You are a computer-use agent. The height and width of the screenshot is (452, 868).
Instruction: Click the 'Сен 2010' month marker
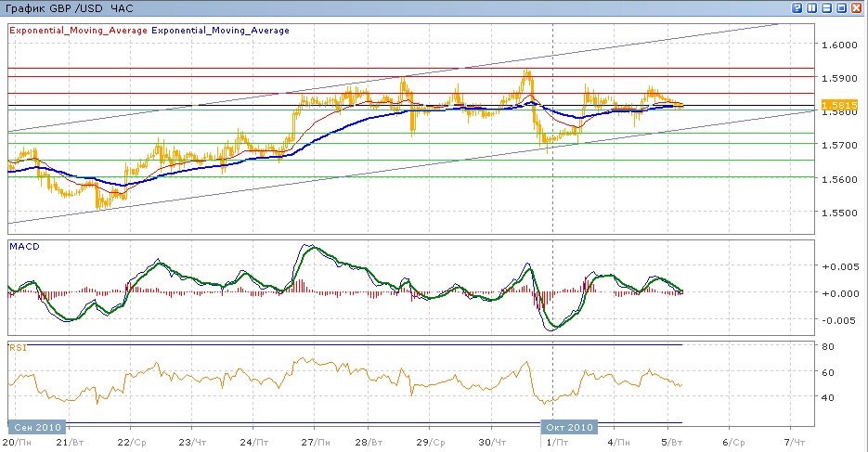37,427
